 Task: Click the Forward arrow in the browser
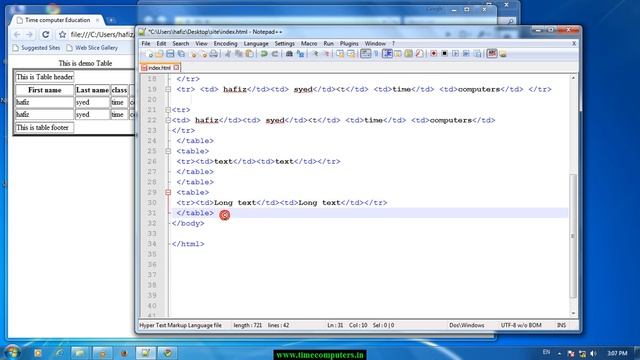pos(29,35)
